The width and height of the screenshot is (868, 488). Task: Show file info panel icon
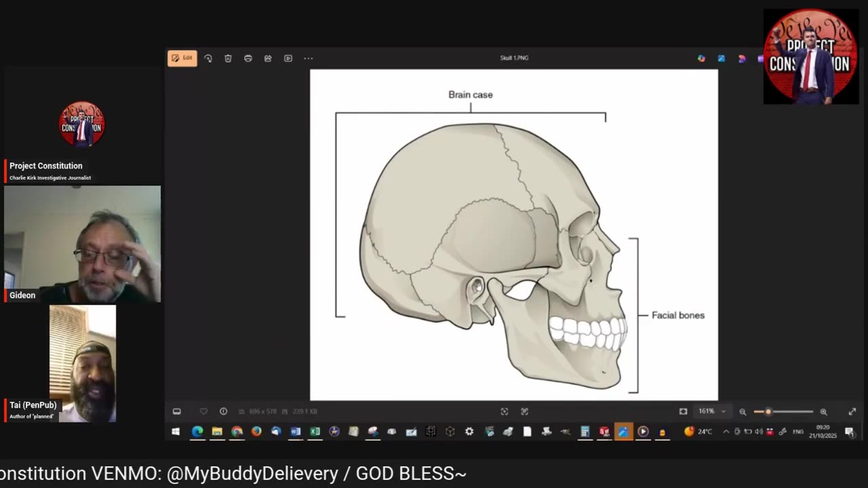(223, 411)
